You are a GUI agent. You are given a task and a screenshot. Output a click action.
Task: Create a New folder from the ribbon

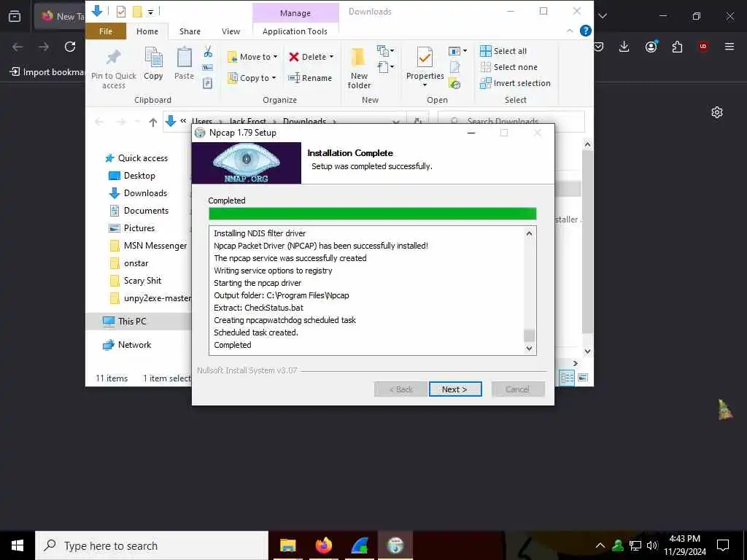(x=359, y=69)
